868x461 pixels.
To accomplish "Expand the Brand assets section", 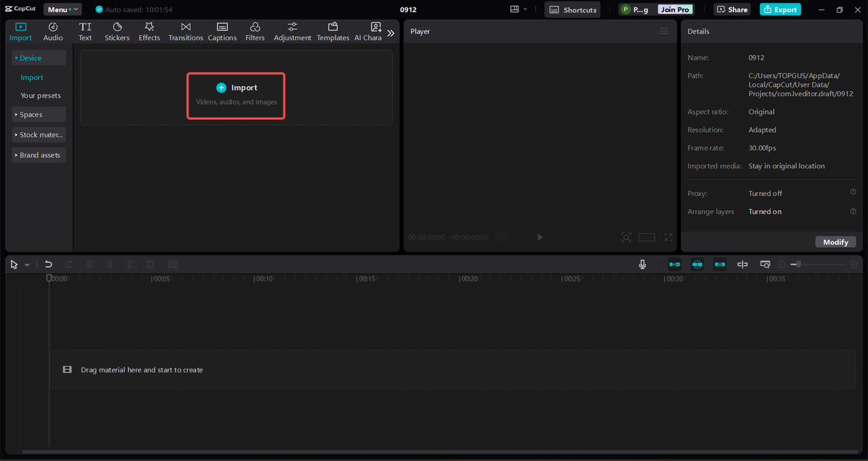I will [39, 155].
